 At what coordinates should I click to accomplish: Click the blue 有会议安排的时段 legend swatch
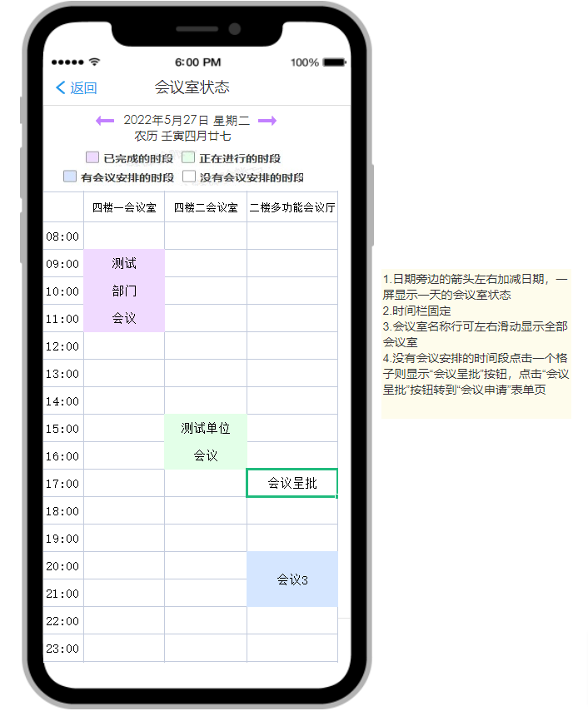[x=70, y=177]
